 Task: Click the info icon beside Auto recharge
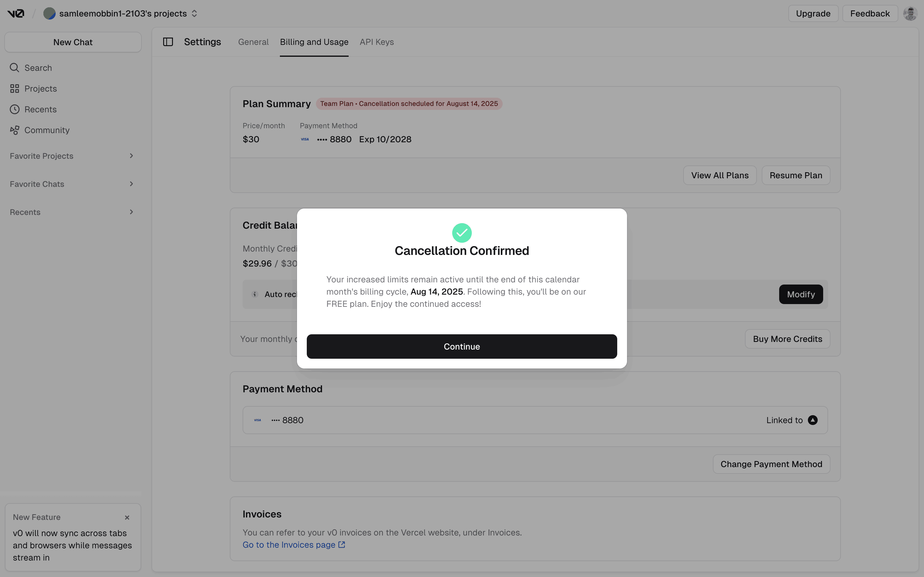tap(255, 294)
